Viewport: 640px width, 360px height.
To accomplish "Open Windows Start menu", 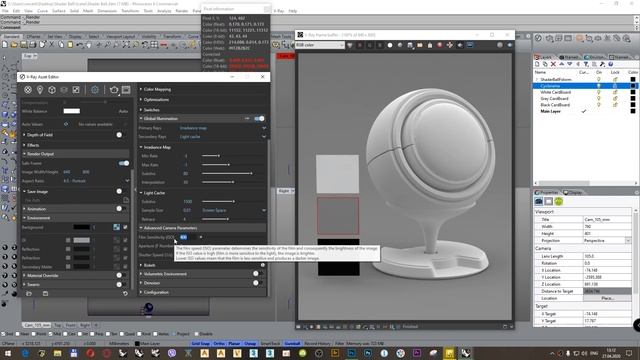I will point(8,353).
